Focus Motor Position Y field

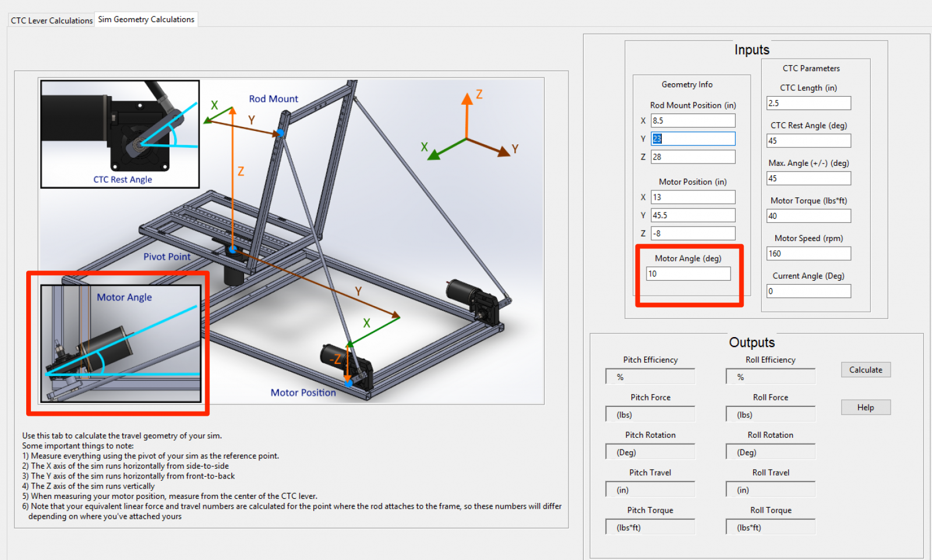click(693, 215)
